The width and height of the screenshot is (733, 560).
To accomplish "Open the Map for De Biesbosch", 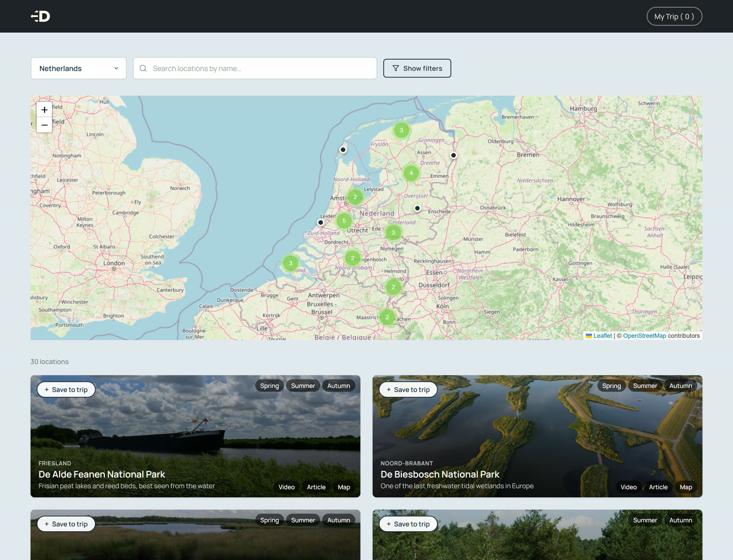I will [x=686, y=487].
